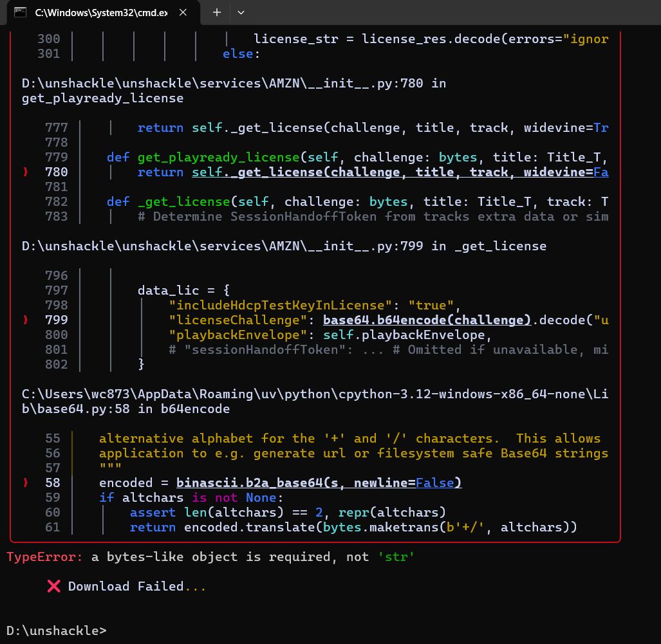Click the "playbackEnvelope" key on line 800
The image size is (661, 644).
point(237,335)
